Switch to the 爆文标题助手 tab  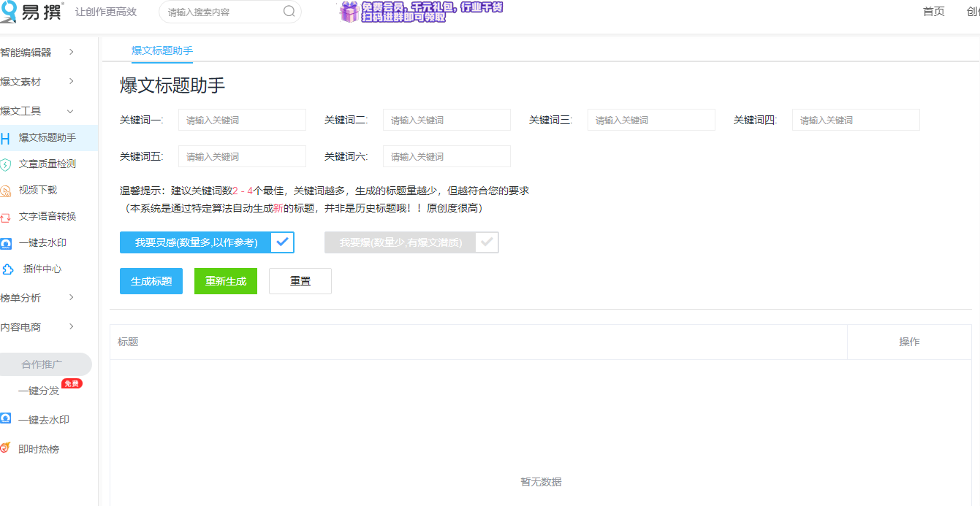click(162, 51)
